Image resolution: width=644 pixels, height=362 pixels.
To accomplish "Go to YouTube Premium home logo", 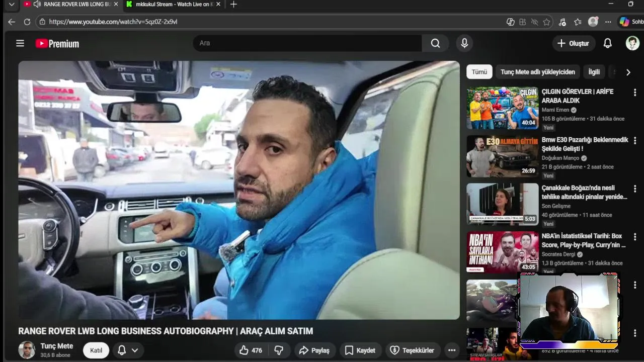I will [57, 44].
